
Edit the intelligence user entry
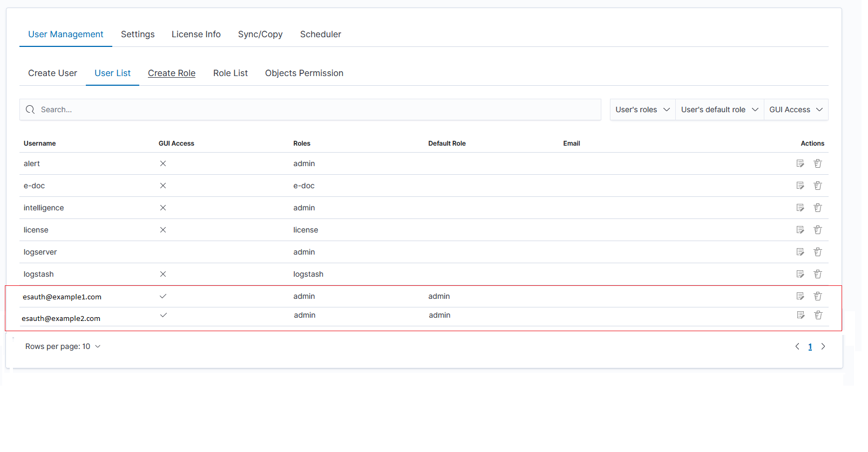(800, 208)
